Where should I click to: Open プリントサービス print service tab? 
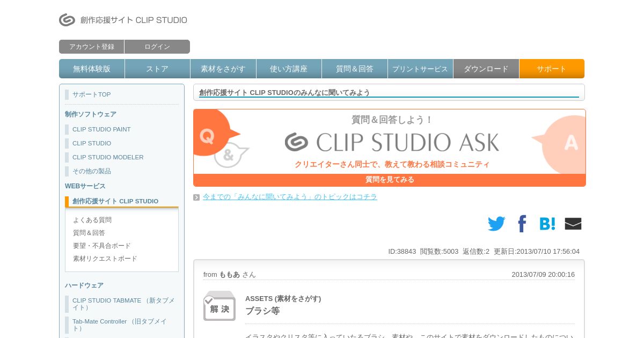coord(420,69)
